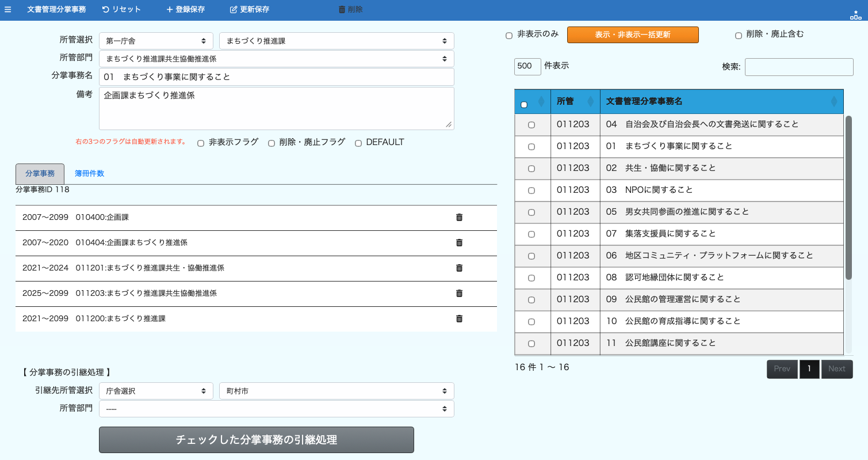This screenshot has width=868, height=460.
Task: Open the 所管部門 まちづくり推進課共生協働推進係 dropdown
Action: [277, 59]
